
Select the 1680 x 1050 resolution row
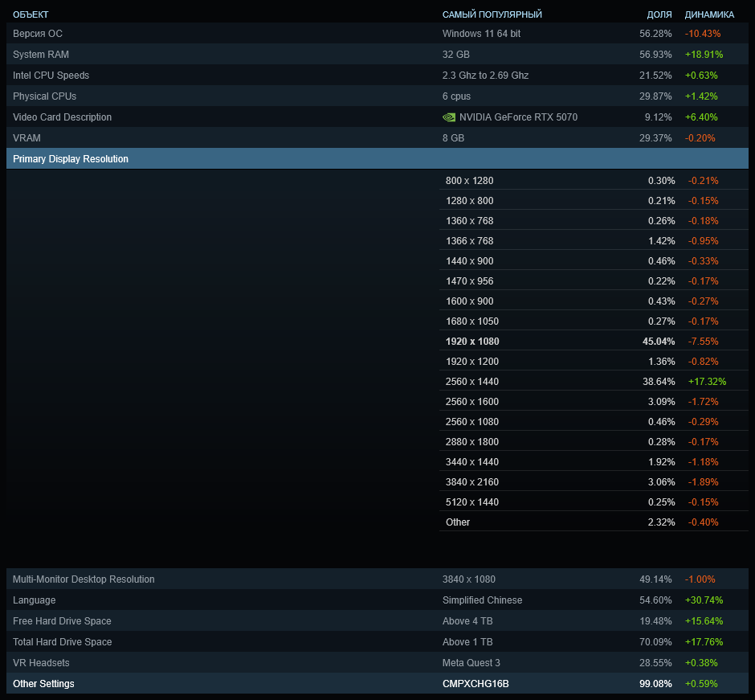[594, 321]
